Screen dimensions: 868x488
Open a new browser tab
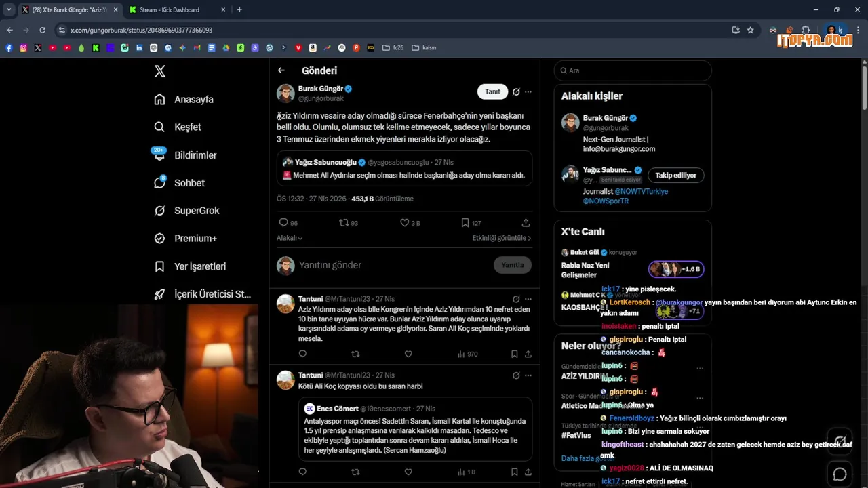[239, 9]
